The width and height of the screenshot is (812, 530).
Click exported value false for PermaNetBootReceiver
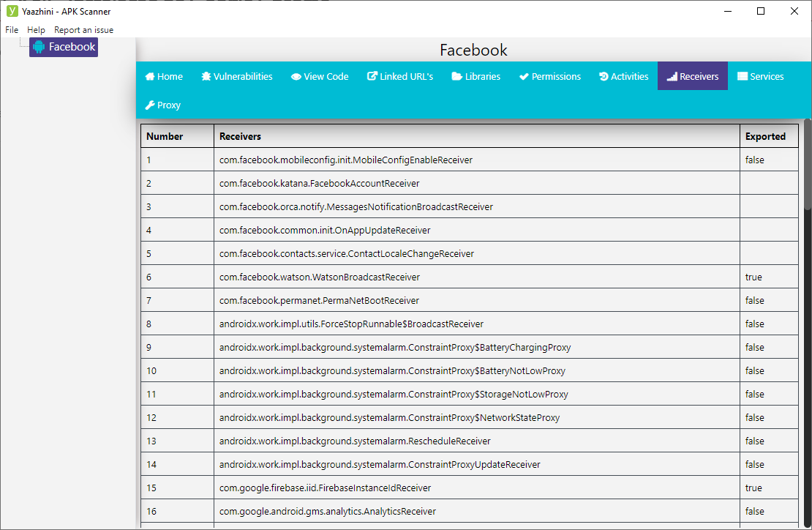pyautogui.click(x=754, y=300)
